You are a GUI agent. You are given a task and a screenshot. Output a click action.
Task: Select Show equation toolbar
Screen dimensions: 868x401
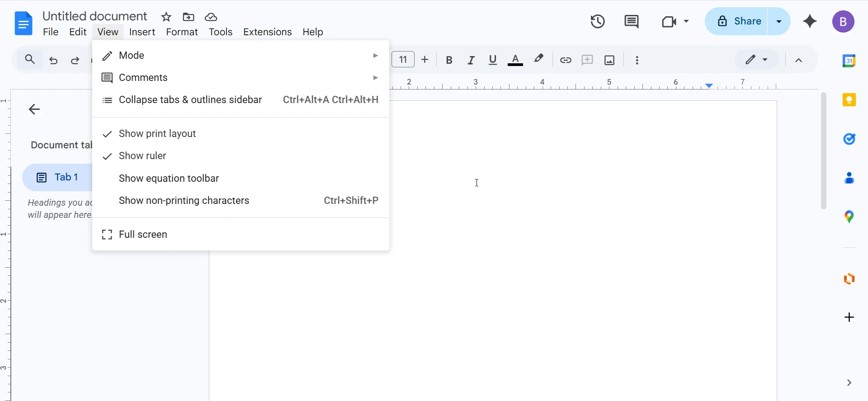(169, 179)
